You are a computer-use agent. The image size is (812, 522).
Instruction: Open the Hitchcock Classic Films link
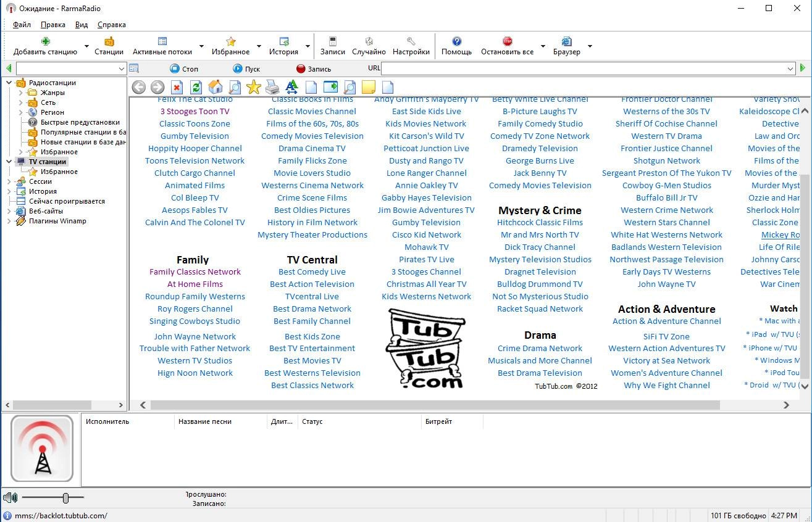(540, 222)
